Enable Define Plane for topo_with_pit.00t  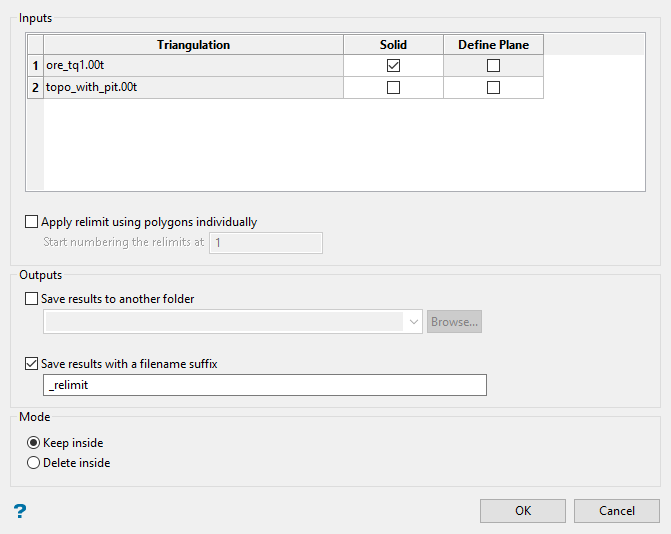tap(493, 88)
